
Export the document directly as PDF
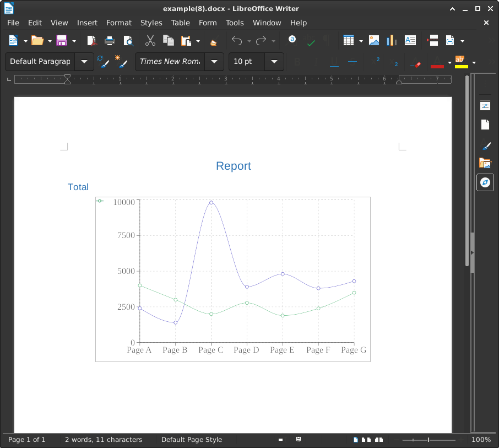pos(91,41)
